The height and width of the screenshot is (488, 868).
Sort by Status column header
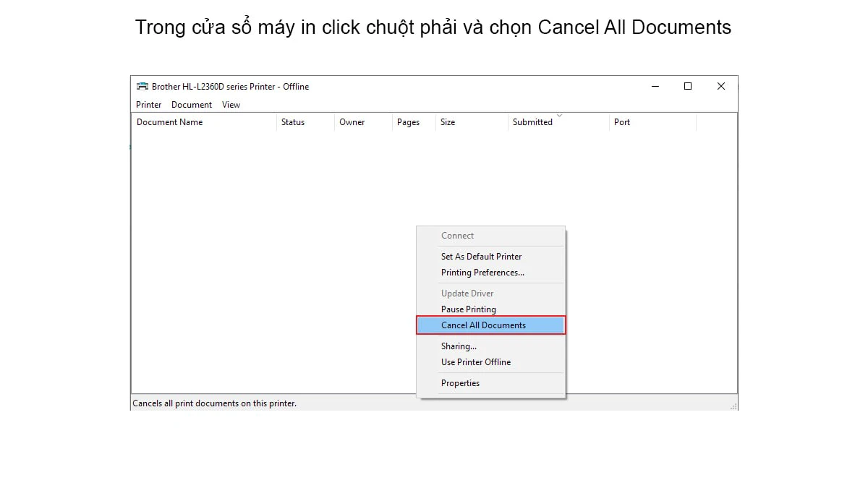pyautogui.click(x=306, y=122)
